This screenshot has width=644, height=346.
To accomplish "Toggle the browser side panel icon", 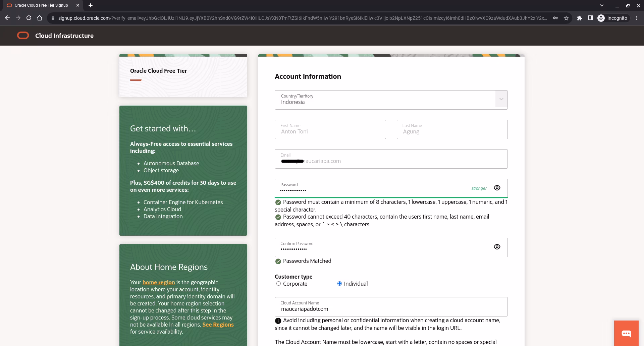I will (590, 18).
